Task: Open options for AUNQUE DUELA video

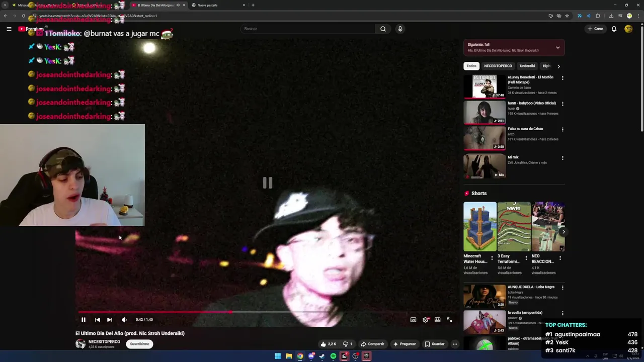Action: pos(562,288)
